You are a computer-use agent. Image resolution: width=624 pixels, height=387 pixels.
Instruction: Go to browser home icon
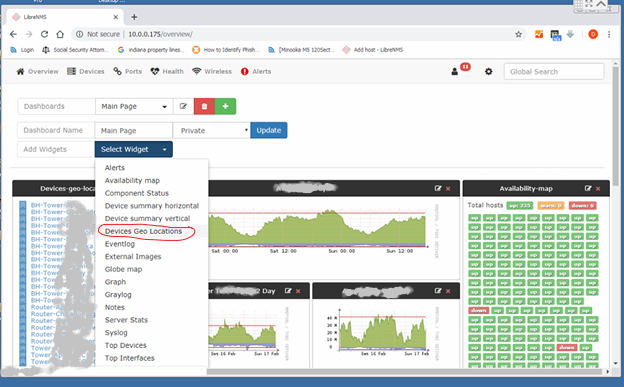pos(60,34)
